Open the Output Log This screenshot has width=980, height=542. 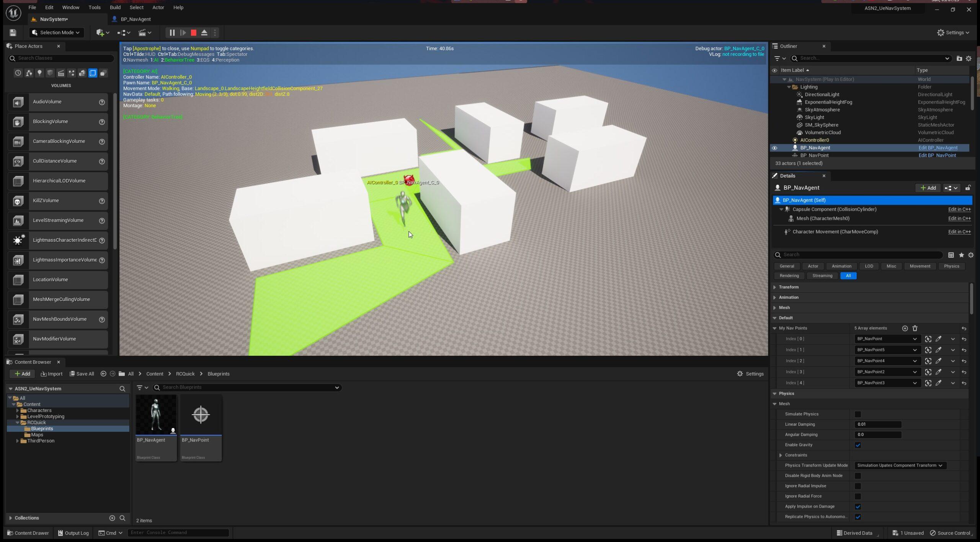pos(73,533)
